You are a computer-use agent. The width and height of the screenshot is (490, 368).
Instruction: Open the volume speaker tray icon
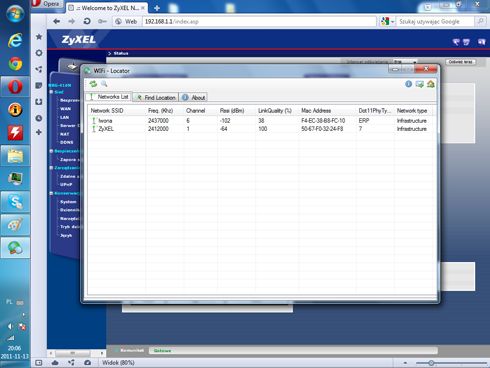coord(10,326)
